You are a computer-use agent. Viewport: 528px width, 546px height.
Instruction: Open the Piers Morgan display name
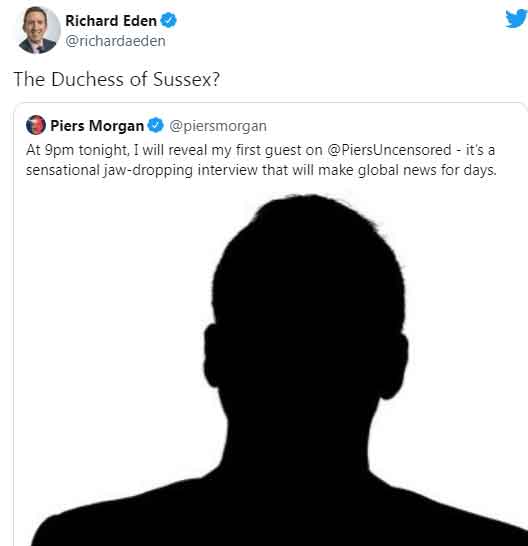click(97, 126)
